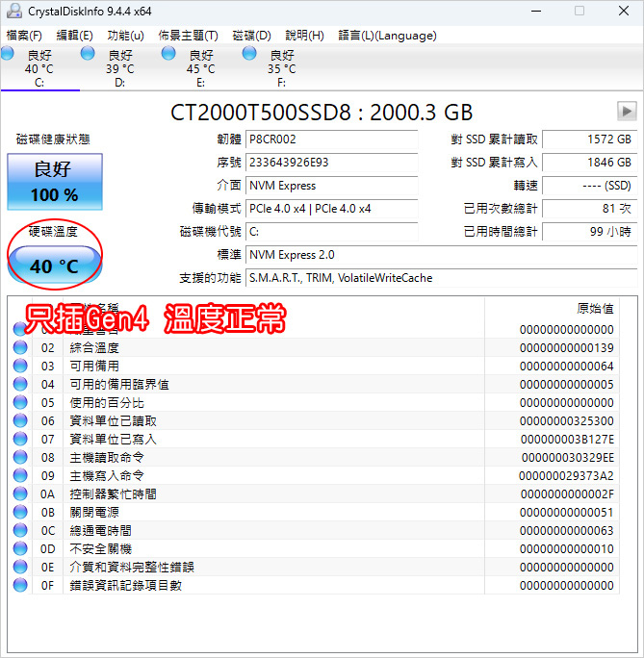Select the 資料單位已寫入 attribute row
Screen dimensions: 644x658
pyautogui.click(x=314, y=439)
